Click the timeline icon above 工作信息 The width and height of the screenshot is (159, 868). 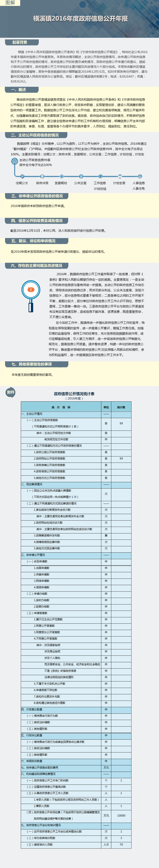tap(100, 176)
